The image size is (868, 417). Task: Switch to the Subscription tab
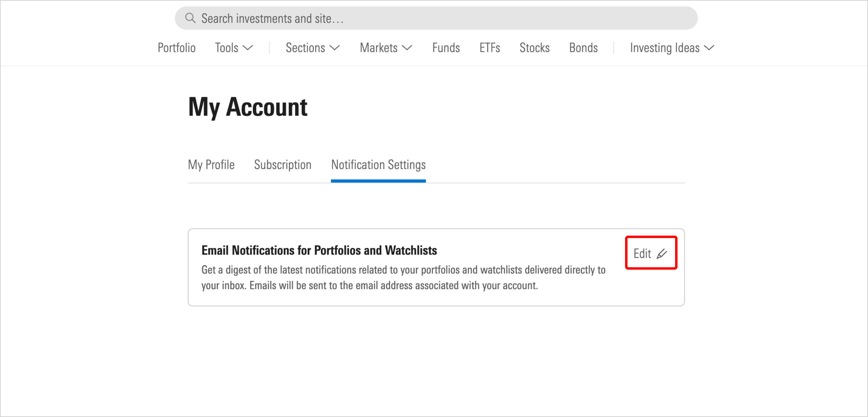pyautogui.click(x=283, y=165)
